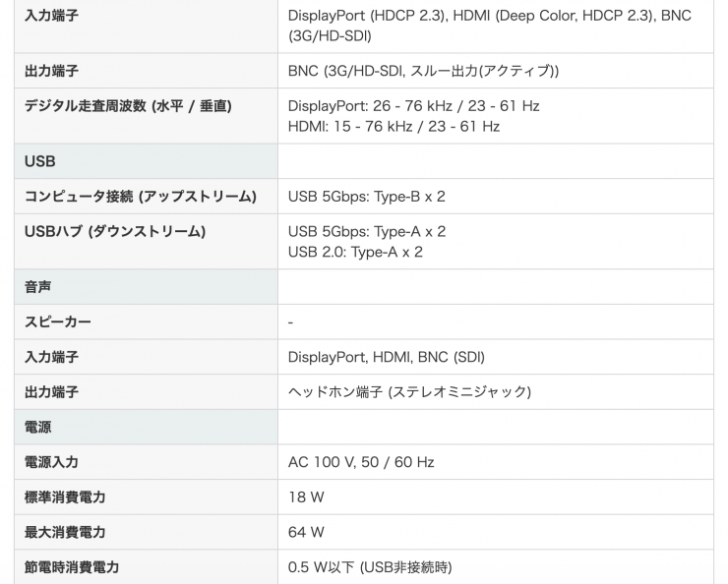Image resolution: width=728 pixels, height=584 pixels.
Task: Select the 最大消費電力 label
Action: 65,532
